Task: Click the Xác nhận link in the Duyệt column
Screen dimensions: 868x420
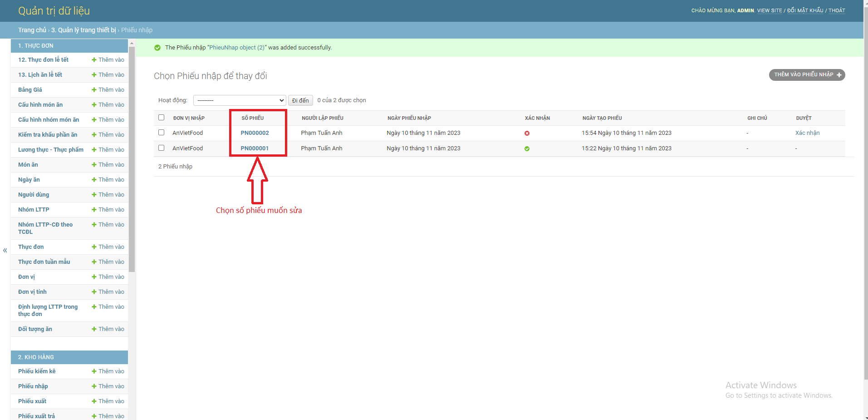Action: 808,133
